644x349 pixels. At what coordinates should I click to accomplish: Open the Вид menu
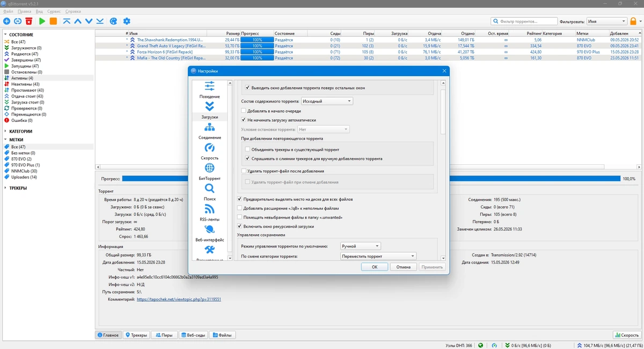click(x=40, y=11)
